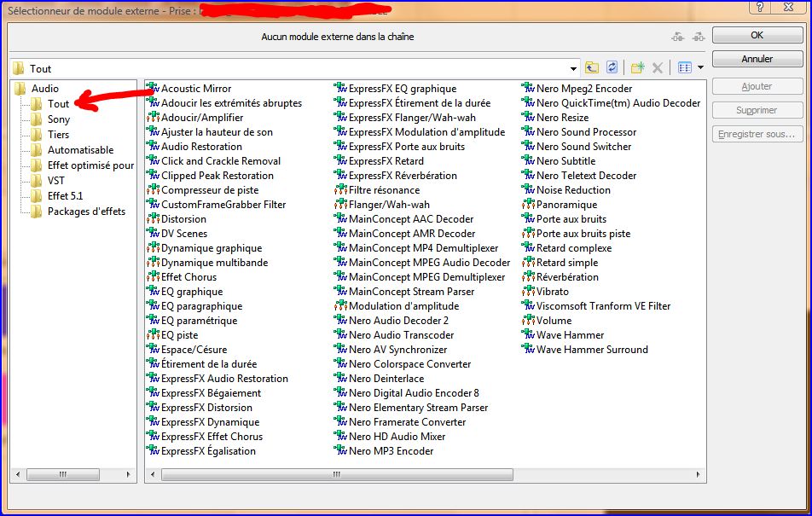Viewport: 812px width, 516px height.
Task: Click the Flanger/Wah-wah plug-in icon
Action: click(341, 204)
